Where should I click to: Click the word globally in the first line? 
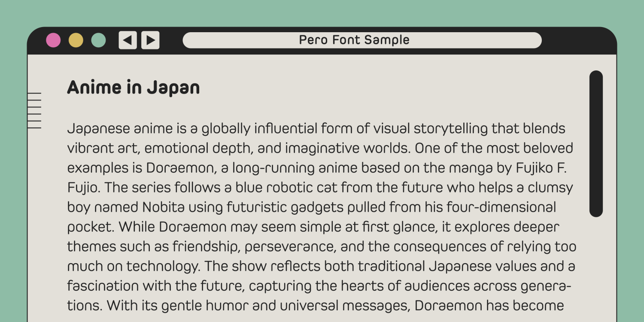pyautogui.click(x=226, y=128)
